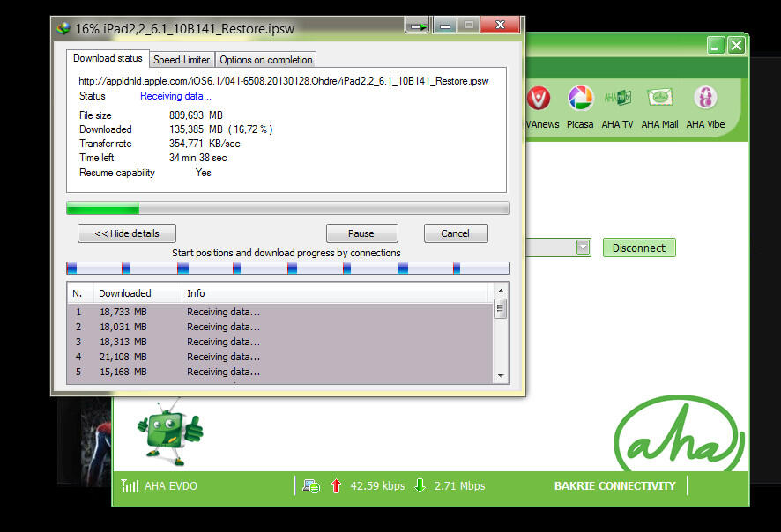Click the Downloaded column header
The height and width of the screenshot is (532, 781).
[138, 293]
